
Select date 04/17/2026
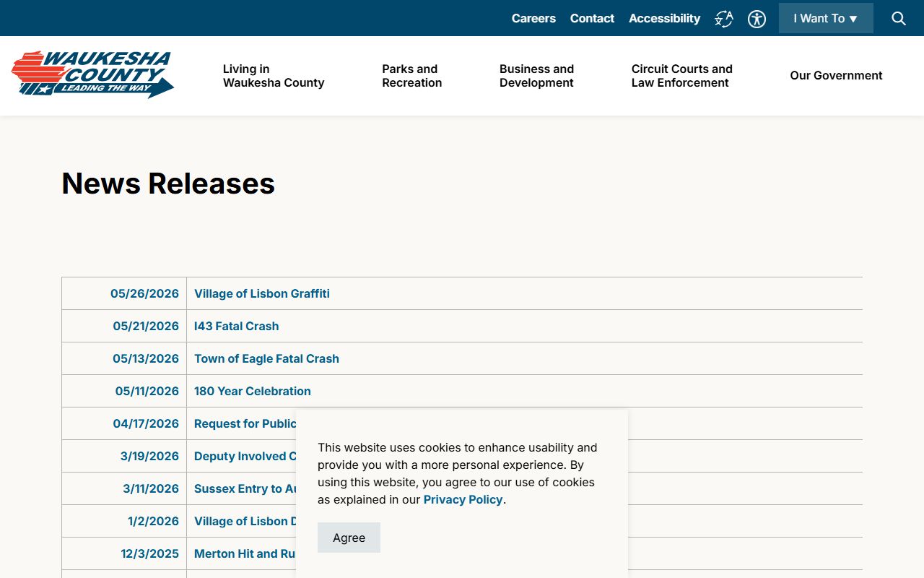146,423
